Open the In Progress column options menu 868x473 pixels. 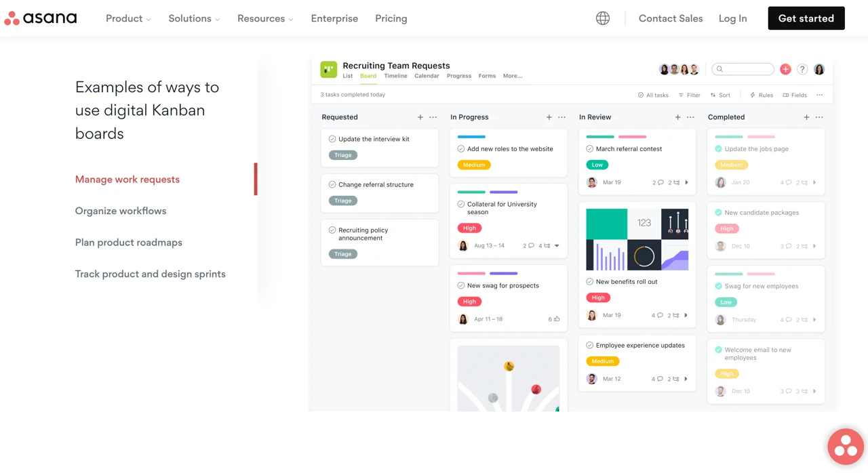(562, 117)
